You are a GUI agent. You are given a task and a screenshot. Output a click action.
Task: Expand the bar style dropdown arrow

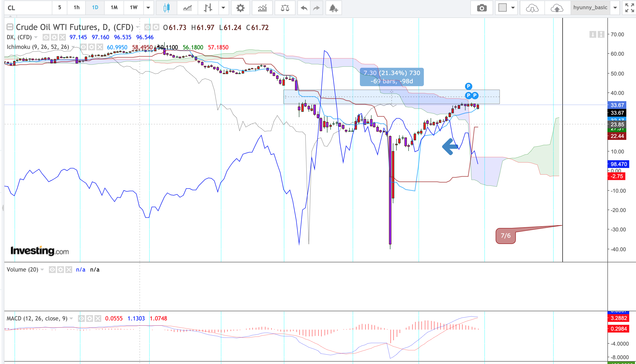(223, 8)
